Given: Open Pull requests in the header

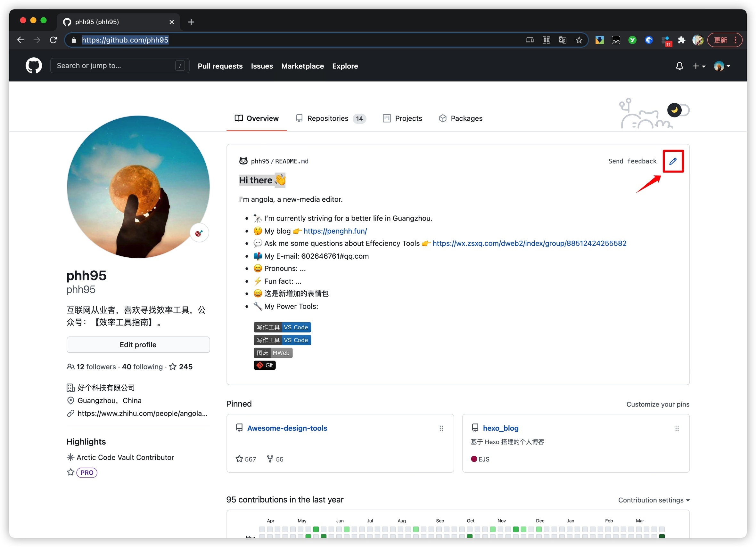Looking at the screenshot, I should pyautogui.click(x=220, y=66).
